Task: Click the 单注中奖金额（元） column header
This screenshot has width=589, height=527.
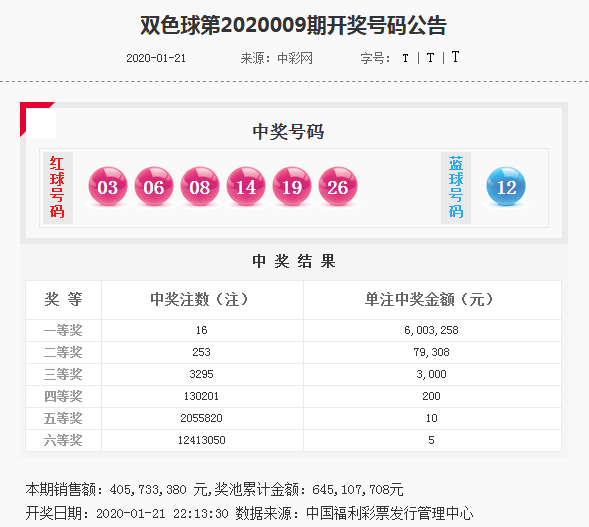Action: (x=432, y=299)
